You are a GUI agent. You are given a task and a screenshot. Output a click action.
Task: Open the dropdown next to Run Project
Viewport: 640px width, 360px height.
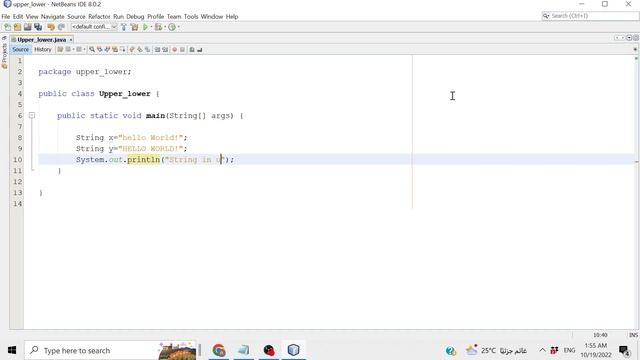pyautogui.click(x=151, y=27)
